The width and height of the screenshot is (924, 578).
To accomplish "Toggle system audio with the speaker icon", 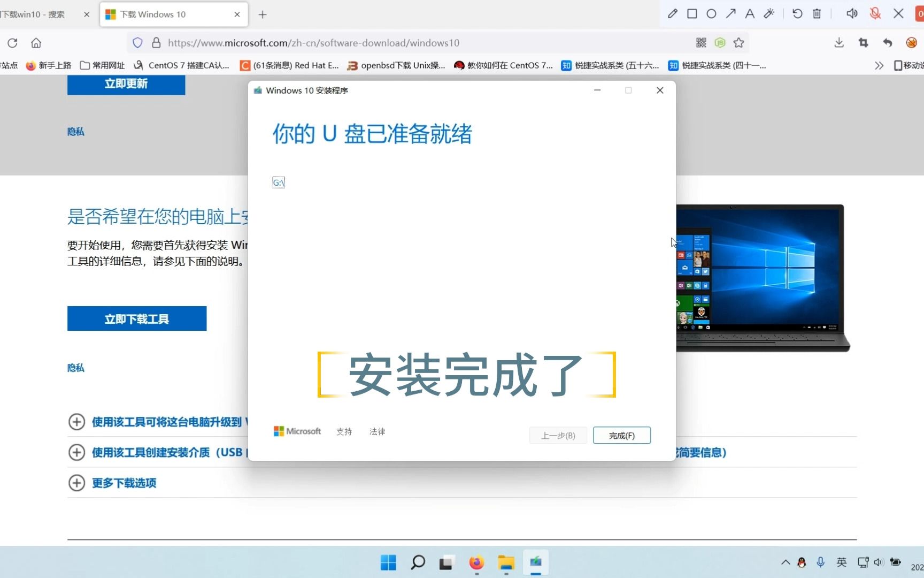I will 852,13.
